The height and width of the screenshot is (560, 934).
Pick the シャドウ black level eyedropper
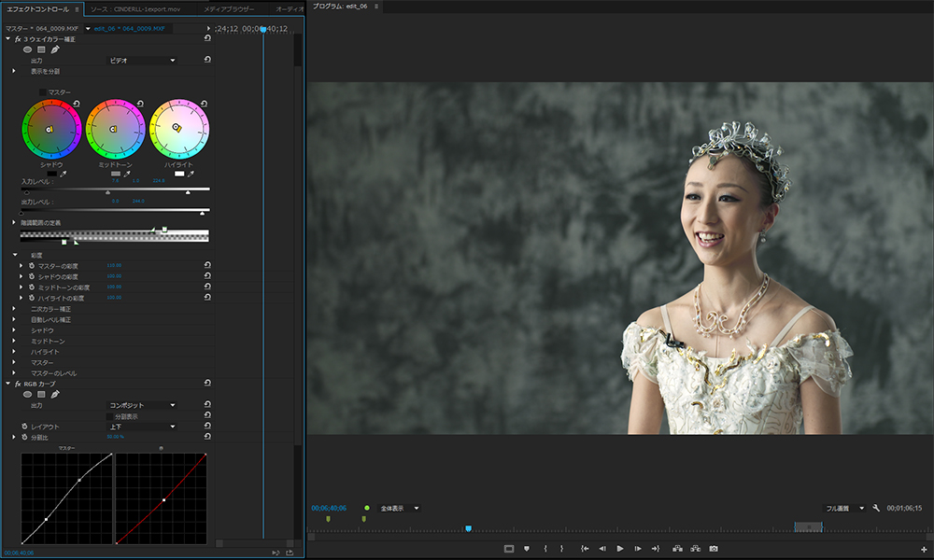pos(64,174)
